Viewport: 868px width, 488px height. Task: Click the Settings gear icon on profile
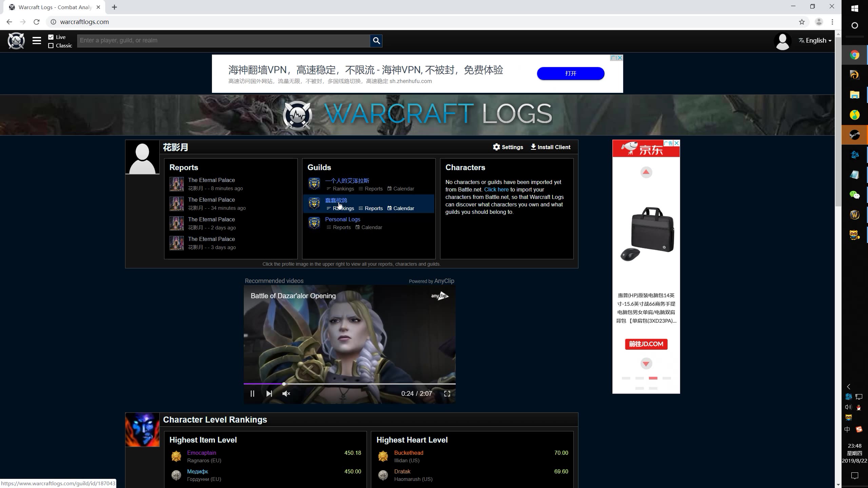pos(497,148)
